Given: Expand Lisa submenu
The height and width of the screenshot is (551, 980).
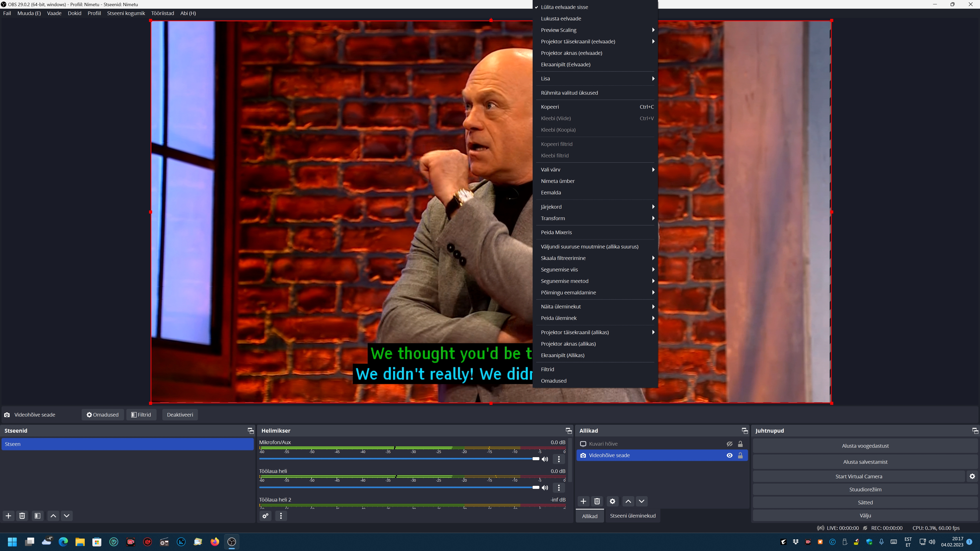Looking at the screenshot, I should point(595,78).
